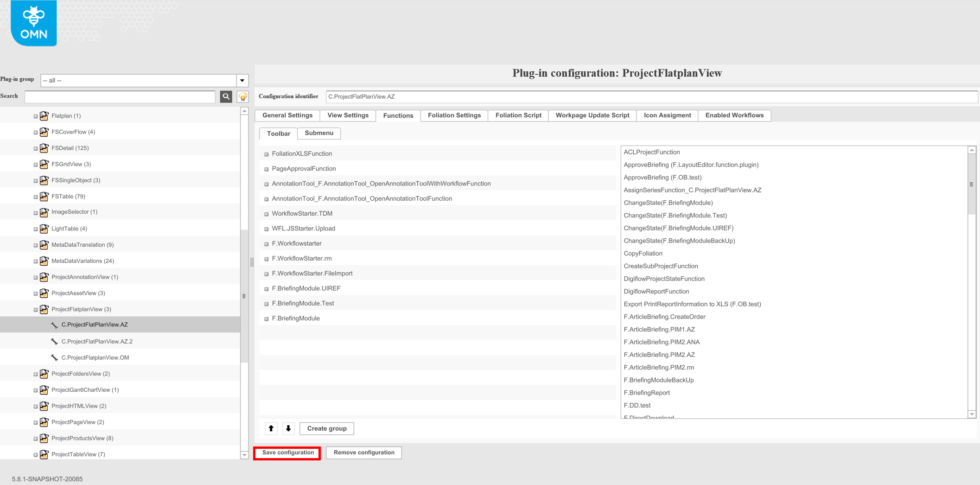Image resolution: width=980 pixels, height=485 pixels.
Task: Expand the ProjectAnnotationView tree node
Action: pyautogui.click(x=36, y=278)
